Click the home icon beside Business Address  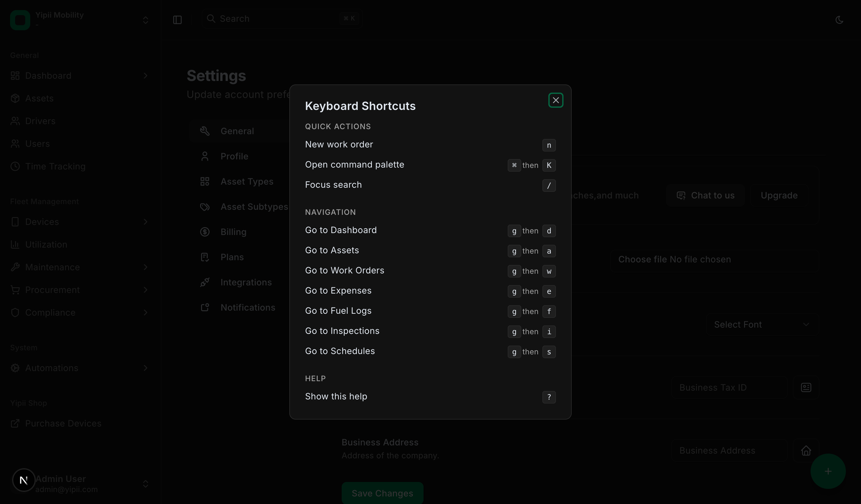(806, 451)
